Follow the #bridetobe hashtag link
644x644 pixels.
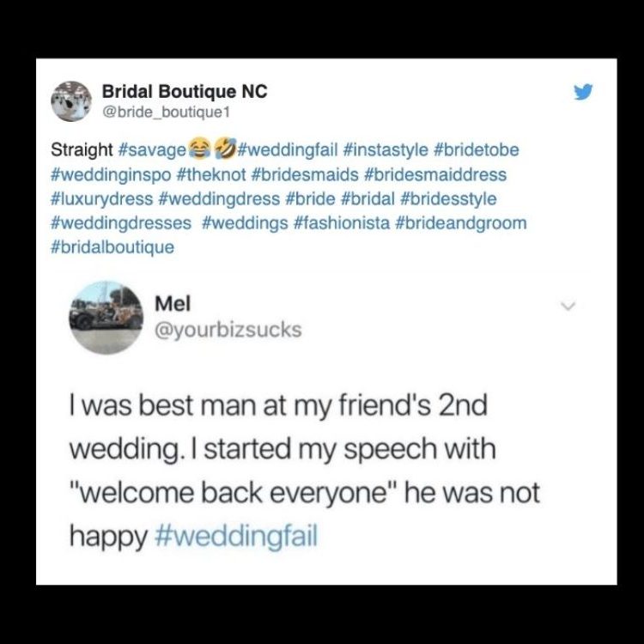point(477,149)
